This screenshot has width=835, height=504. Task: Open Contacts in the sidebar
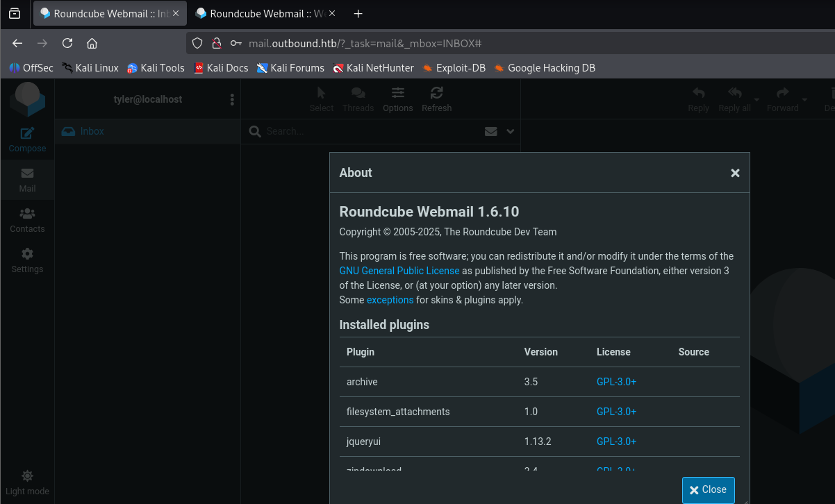point(27,220)
